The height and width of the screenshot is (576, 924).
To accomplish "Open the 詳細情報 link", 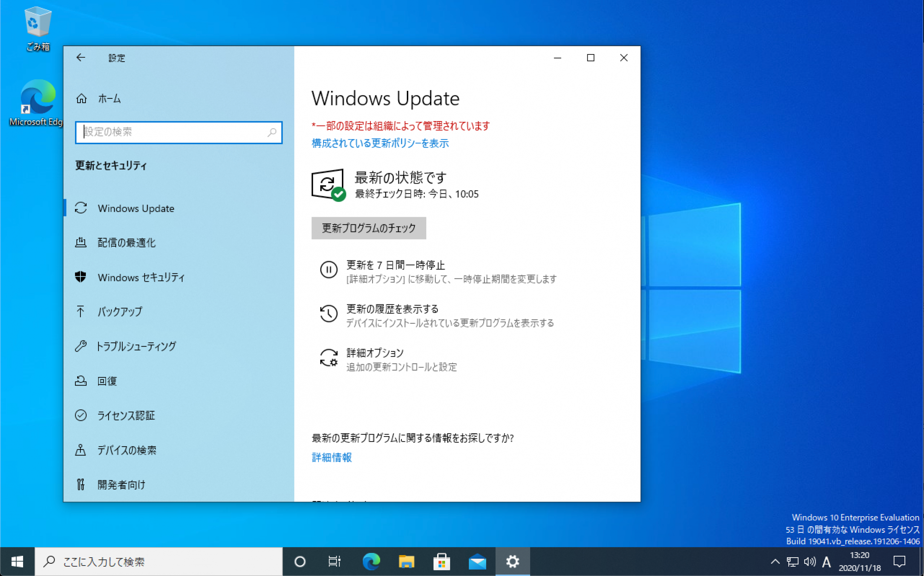I will (332, 457).
